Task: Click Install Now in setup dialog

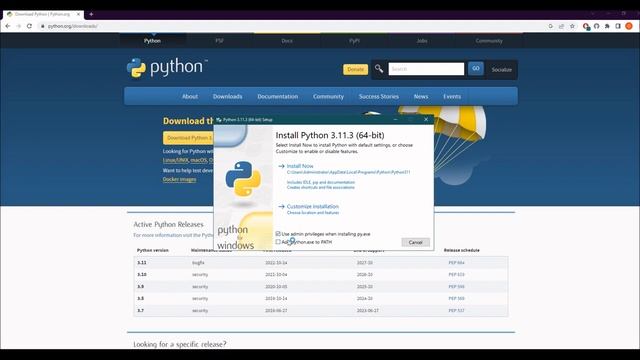Action: 300,166
